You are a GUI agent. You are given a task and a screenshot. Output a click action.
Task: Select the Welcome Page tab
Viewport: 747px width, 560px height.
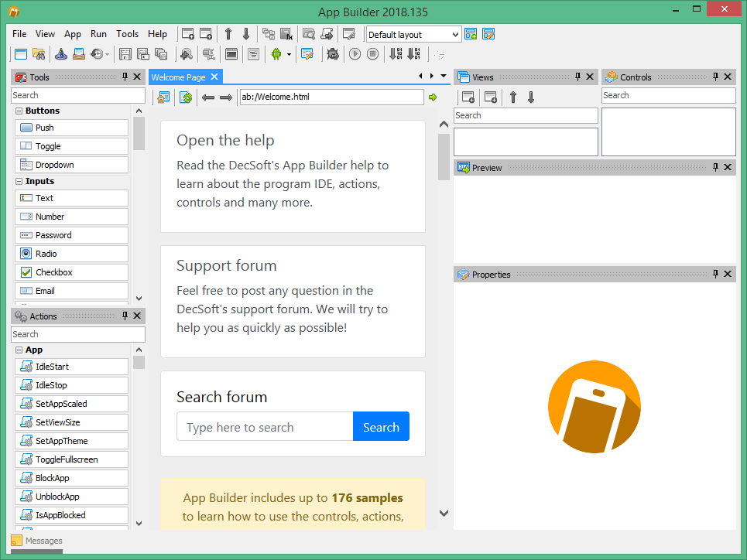tap(179, 77)
